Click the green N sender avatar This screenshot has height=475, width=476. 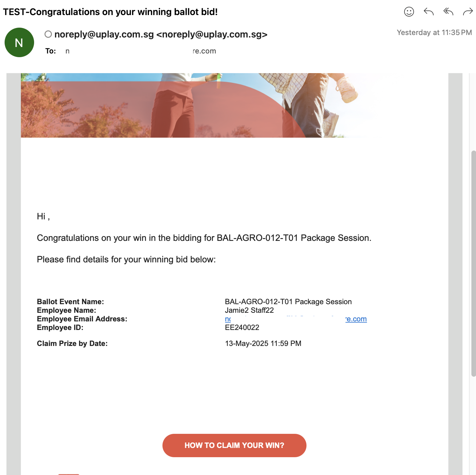pyautogui.click(x=19, y=42)
